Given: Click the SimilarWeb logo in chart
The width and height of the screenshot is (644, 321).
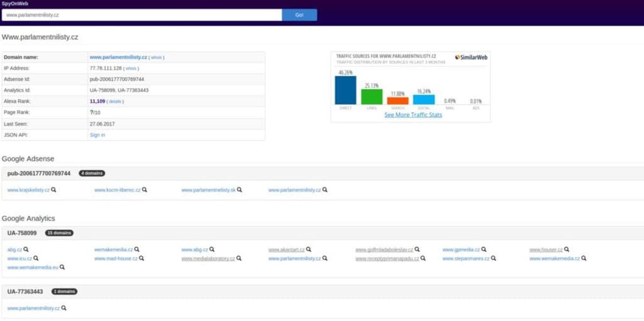Looking at the screenshot, I should 470,57.
